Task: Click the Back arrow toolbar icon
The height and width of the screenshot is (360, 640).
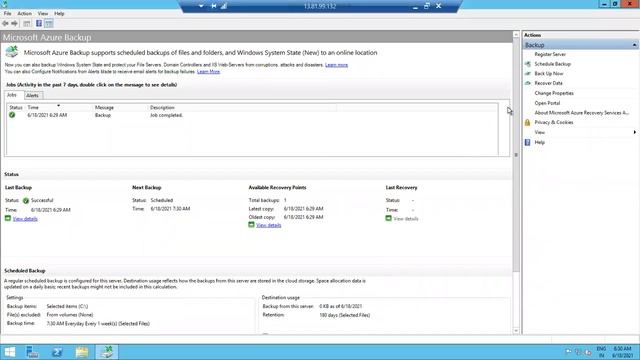Action: [x=5, y=23]
